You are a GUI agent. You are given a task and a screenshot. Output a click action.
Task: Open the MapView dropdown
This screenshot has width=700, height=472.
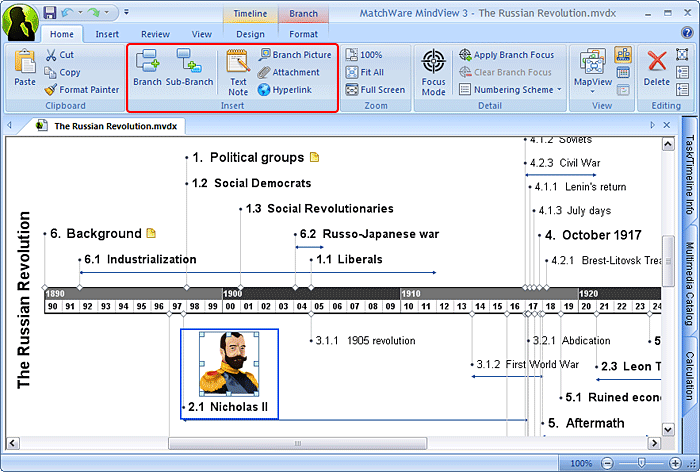(x=593, y=71)
